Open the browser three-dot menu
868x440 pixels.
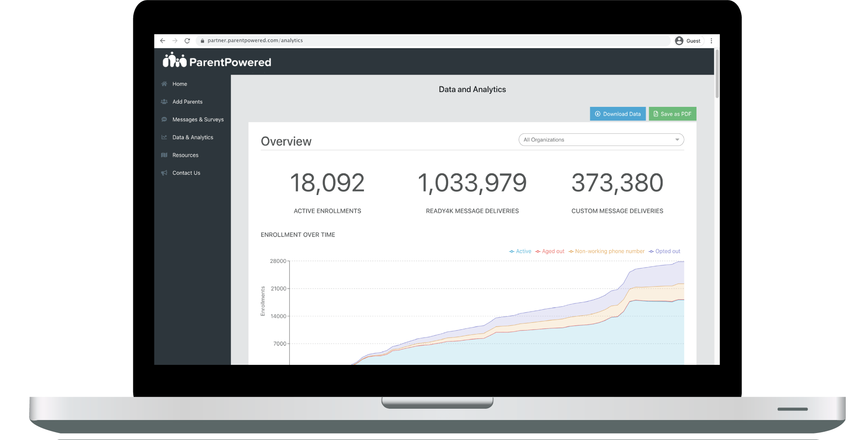point(711,41)
